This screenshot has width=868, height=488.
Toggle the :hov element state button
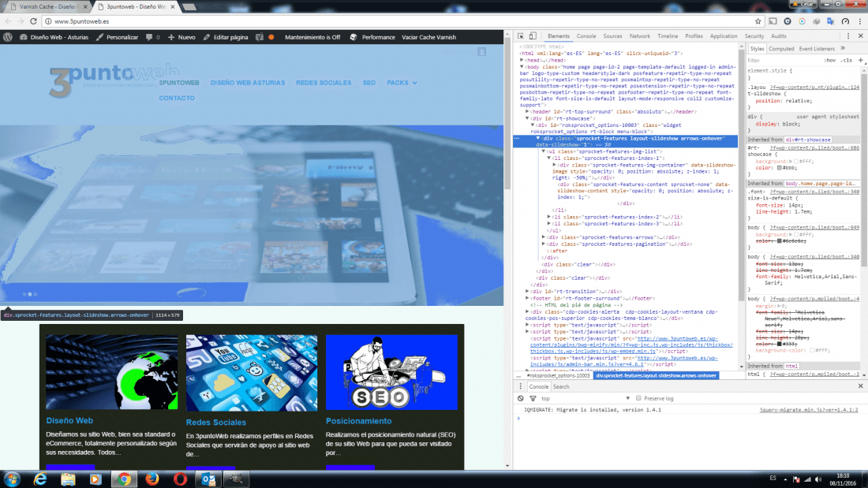click(830, 60)
